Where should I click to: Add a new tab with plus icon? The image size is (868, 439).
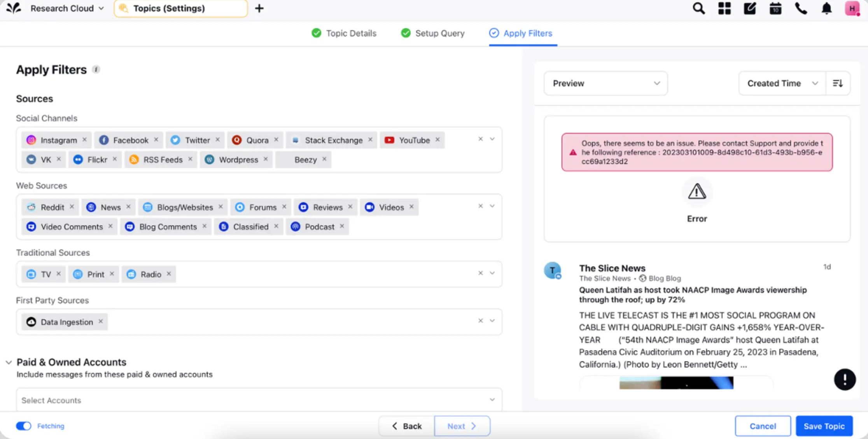tap(259, 8)
